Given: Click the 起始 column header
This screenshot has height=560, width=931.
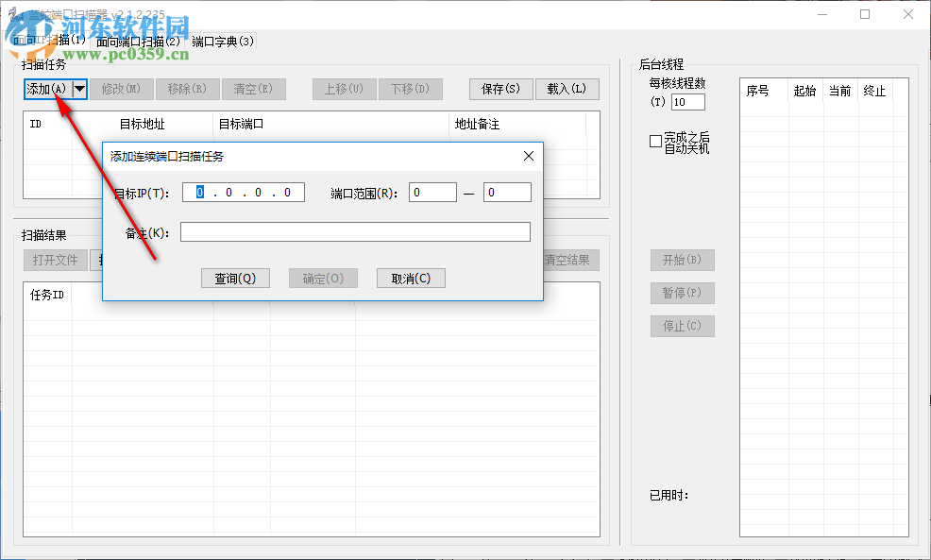Looking at the screenshot, I should click(x=805, y=91).
